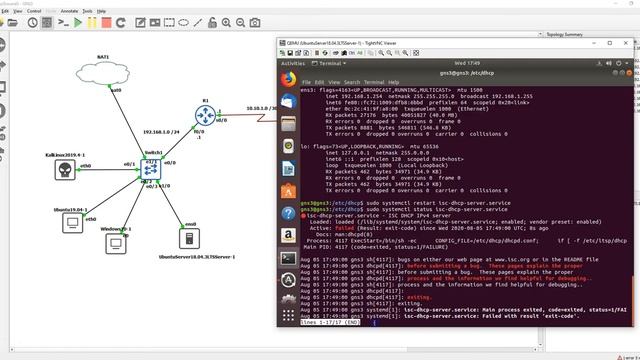640x360 pixels.
Task: Open the GNS3 Control menu
Action: [34, 11]
